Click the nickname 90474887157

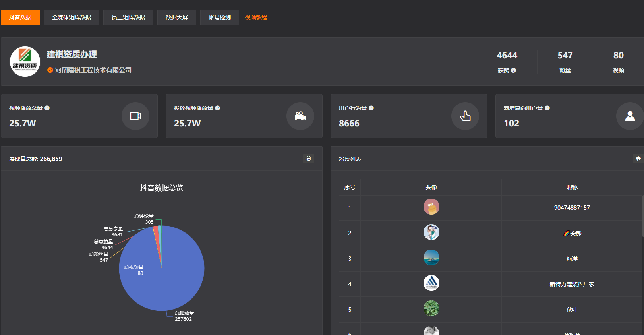point(572,208)
